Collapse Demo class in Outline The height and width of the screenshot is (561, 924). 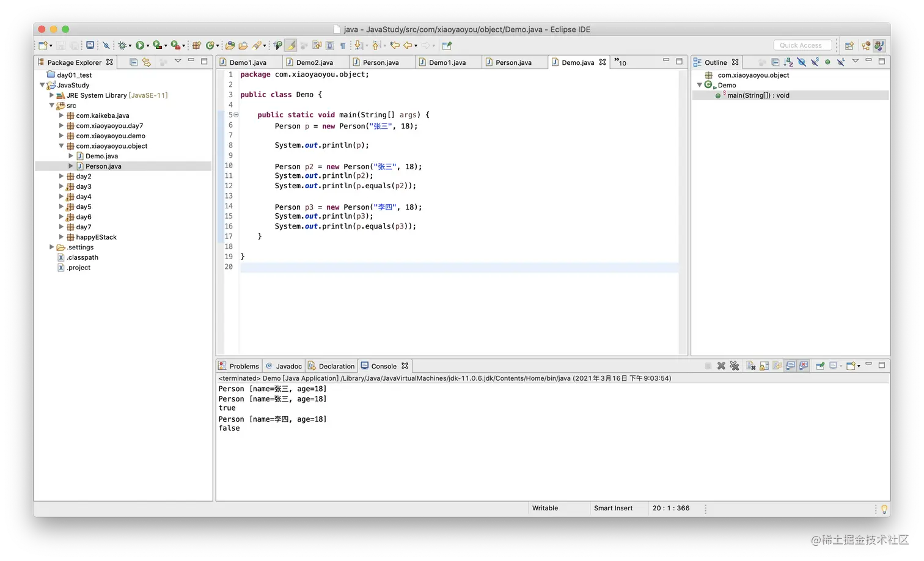pos(700,85)
